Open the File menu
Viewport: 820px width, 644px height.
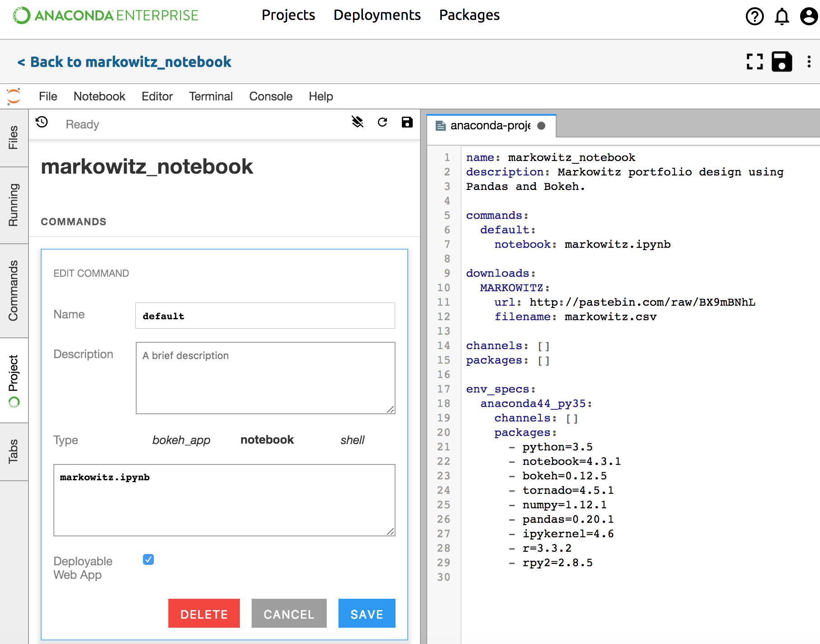pos(48,96)
